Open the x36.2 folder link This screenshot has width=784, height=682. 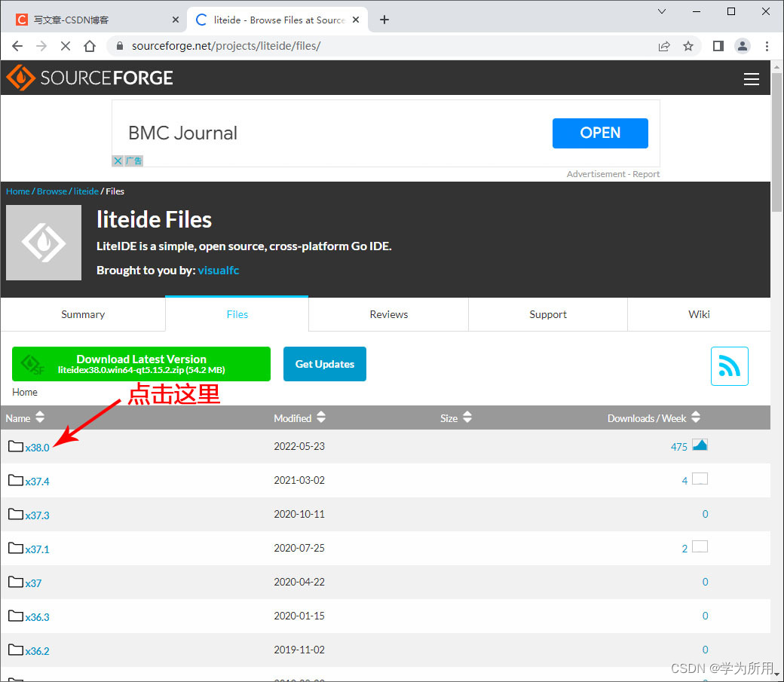[x=38, y=651]
